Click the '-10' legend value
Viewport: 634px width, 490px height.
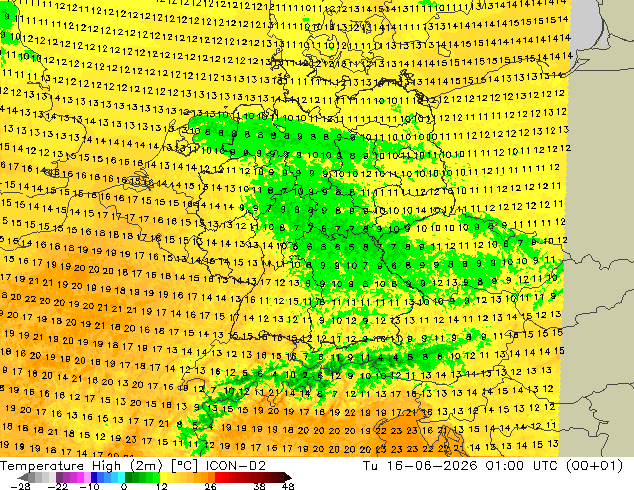coord(89,486)
